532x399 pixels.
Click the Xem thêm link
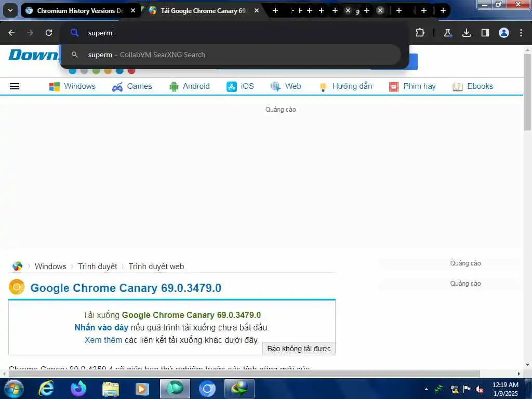pyautogui.click(x=103, y=340)
